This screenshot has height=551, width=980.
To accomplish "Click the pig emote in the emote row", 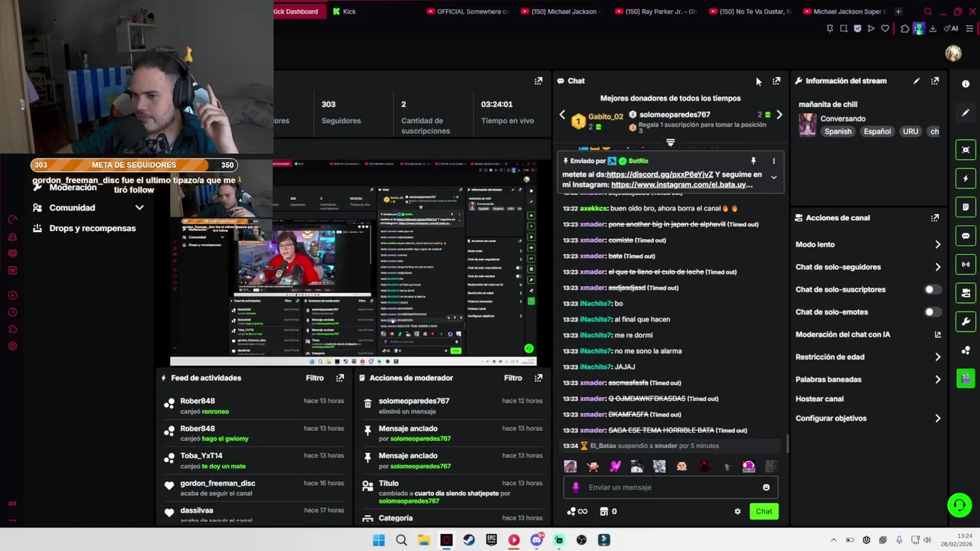I will pyautogui.click(x=681, y=466).
